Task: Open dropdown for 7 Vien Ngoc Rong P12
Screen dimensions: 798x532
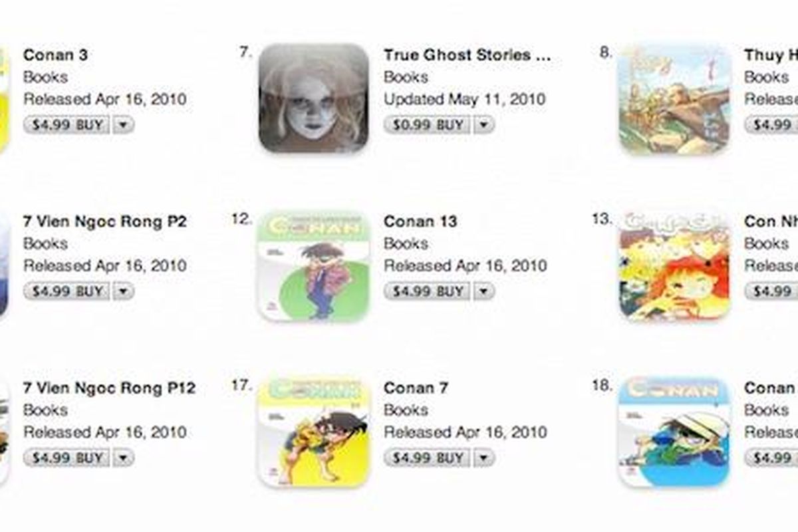Action: pyautogui.click(x=123, y=458)
